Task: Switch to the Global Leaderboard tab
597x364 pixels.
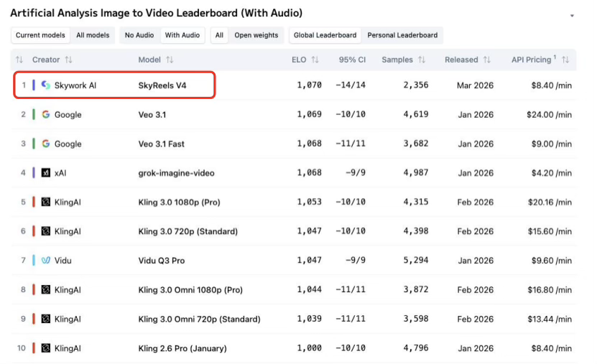Action: [x=325, y=35]
